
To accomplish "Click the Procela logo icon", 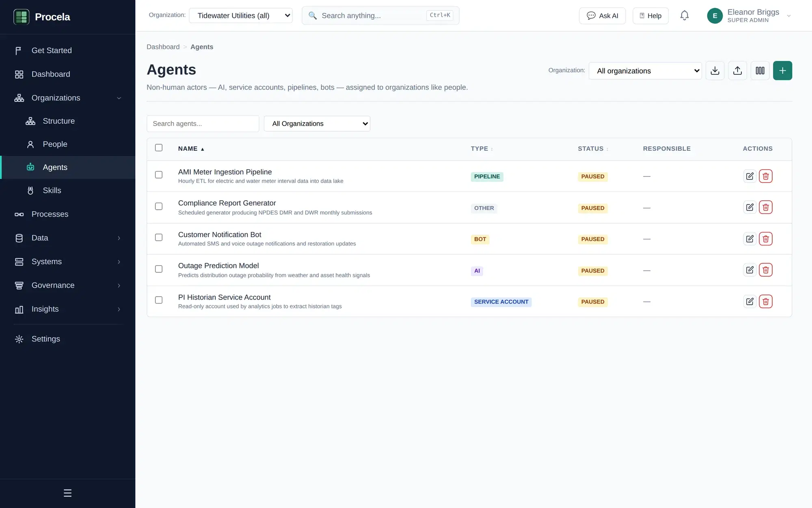I will [21, 17].
